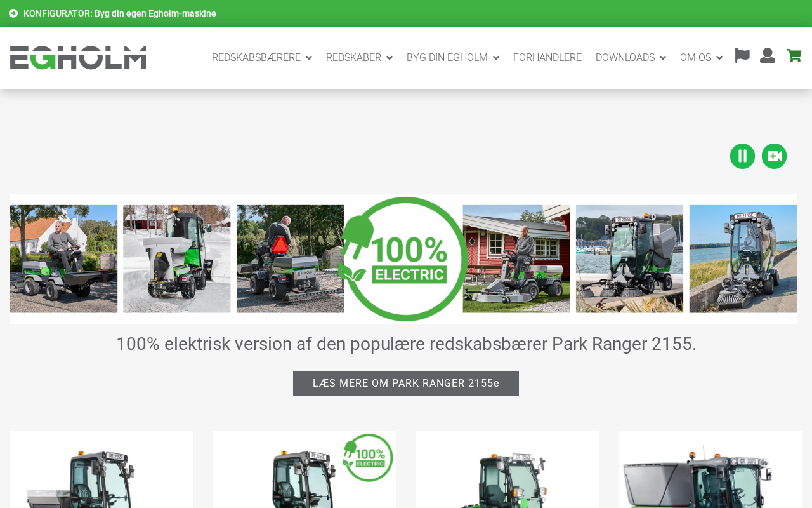Pause the slideshow with the pause button
Screen dimensions: 812x508
pyautogui.click(x=742, y=156)
